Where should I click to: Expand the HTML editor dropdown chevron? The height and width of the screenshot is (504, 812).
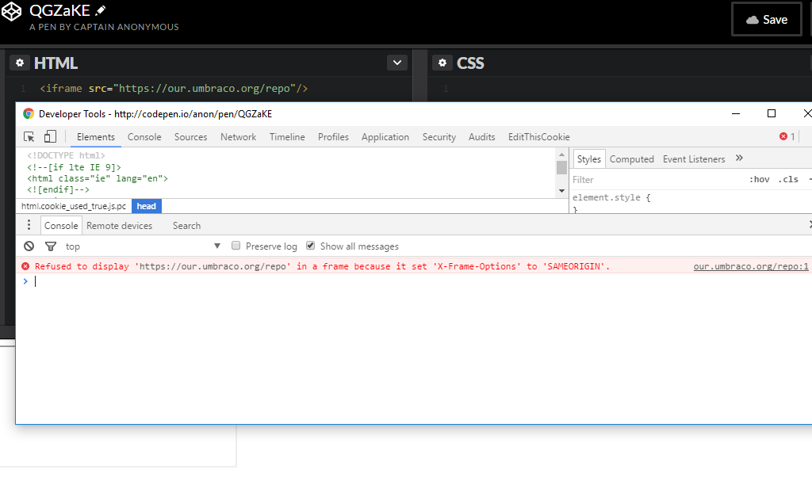(x=397, y=63)
